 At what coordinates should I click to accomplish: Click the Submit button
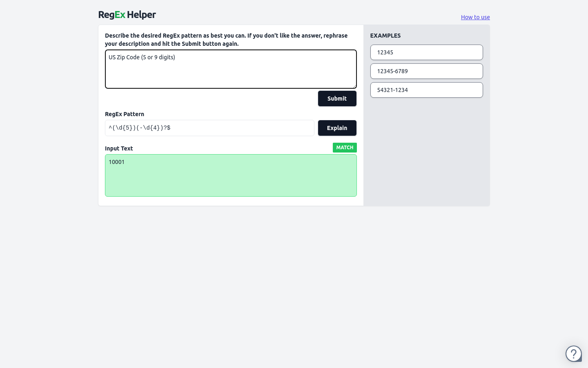(337, 99)
